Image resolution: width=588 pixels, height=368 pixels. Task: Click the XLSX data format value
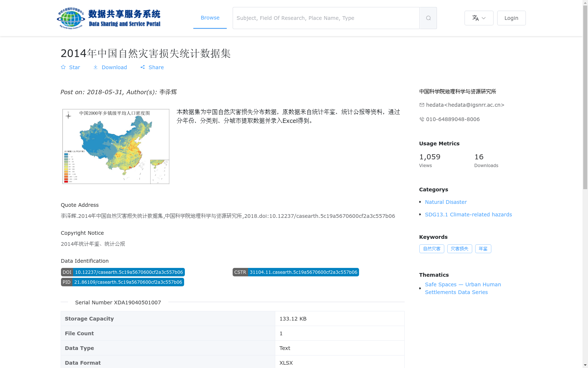point(286,363)
